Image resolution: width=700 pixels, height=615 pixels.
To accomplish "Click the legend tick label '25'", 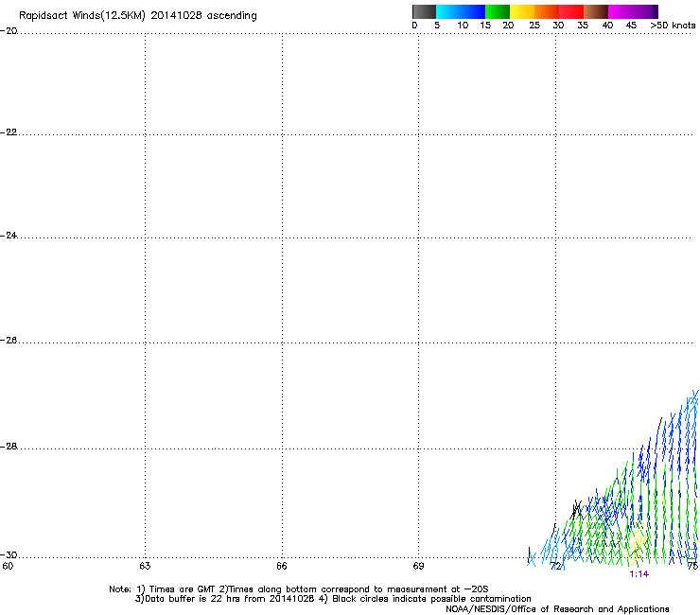I will point(534,26).
